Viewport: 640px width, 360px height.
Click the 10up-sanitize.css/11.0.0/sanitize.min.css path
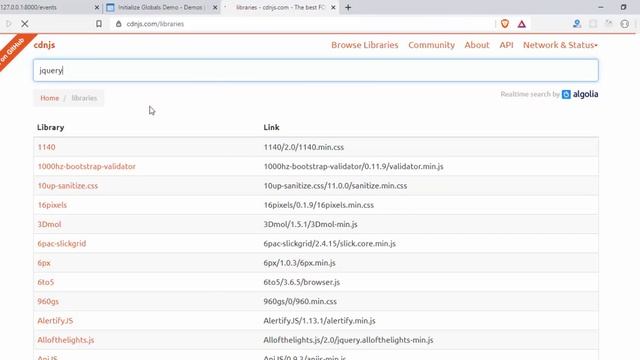pos(335,186)
